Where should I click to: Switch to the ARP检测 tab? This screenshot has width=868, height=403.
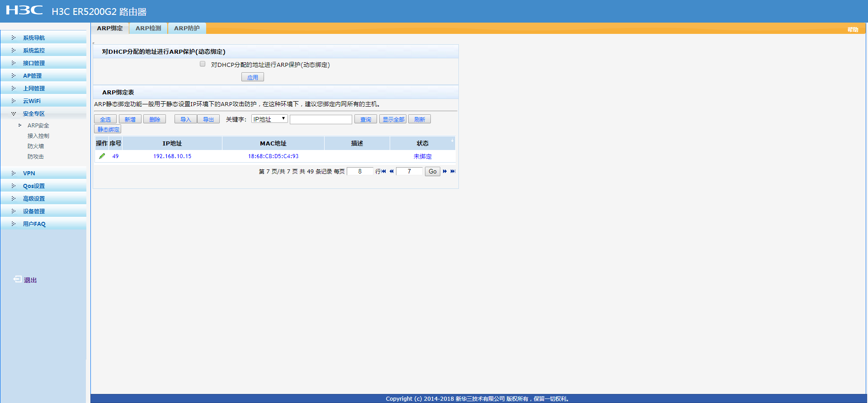coord(148,28)
